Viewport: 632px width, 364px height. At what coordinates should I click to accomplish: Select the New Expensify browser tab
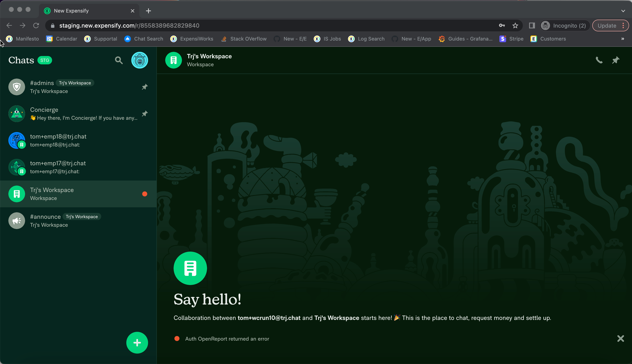(89, 11)
